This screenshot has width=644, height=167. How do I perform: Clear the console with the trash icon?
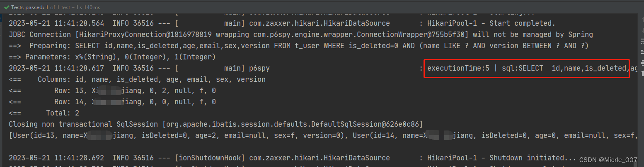(642, 73)
